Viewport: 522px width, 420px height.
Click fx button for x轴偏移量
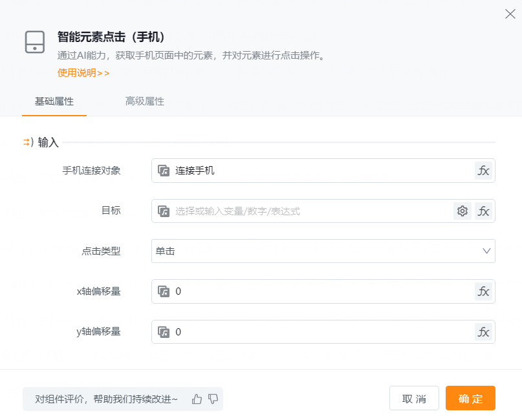[483, 291]
